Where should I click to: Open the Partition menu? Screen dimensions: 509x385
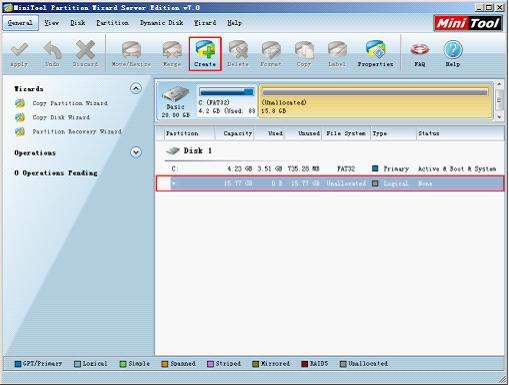[x=112, y=23]
